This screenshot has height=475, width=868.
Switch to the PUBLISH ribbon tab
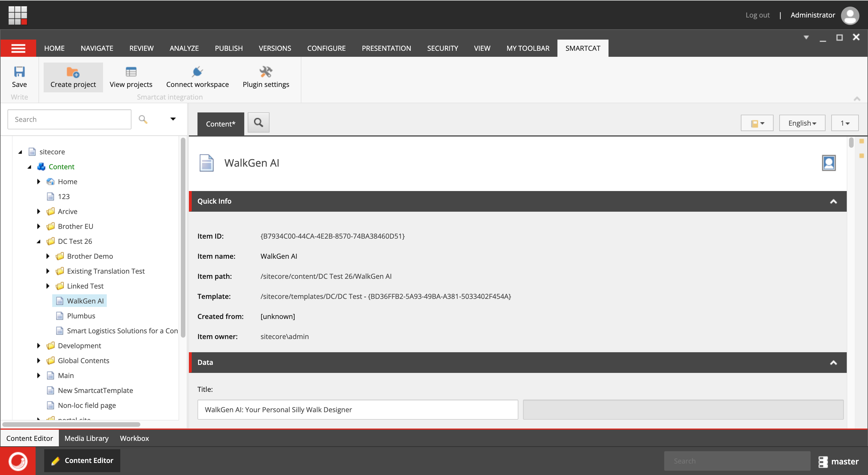(x=229, y=48)
